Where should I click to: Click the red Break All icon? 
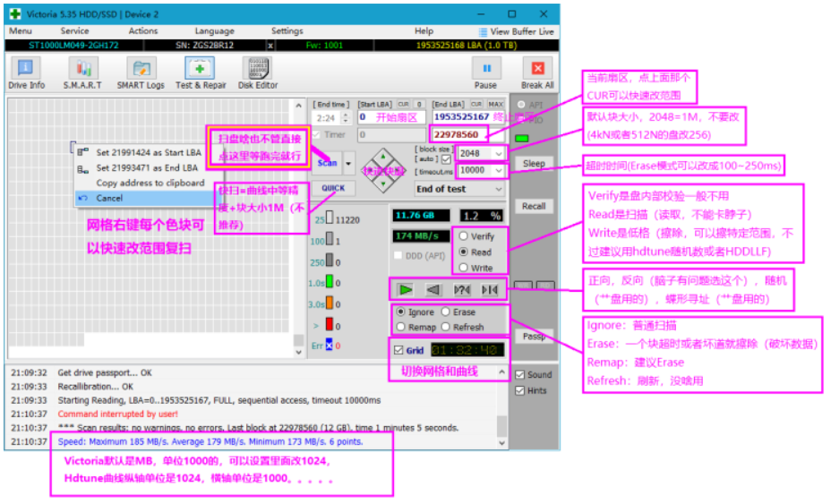click(537, 73)
